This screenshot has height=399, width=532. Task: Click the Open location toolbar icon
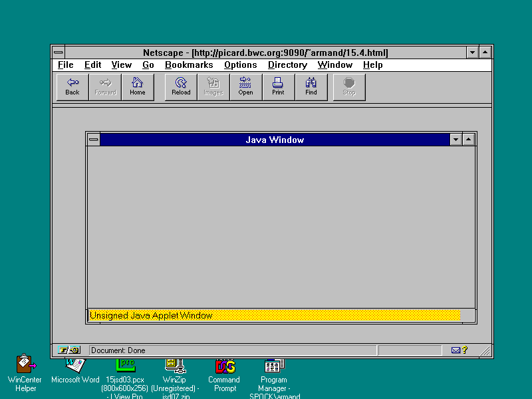pyautogui.click(x=246, y=87)
